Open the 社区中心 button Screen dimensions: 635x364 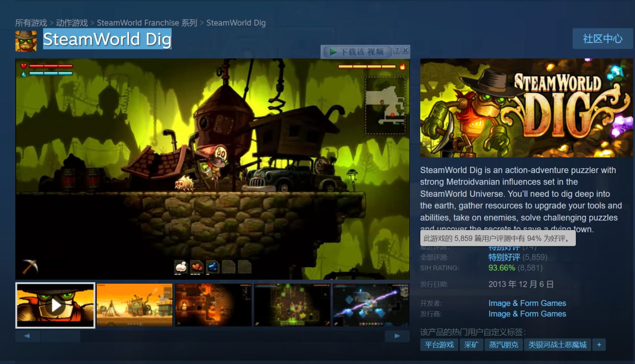[602, 39]
